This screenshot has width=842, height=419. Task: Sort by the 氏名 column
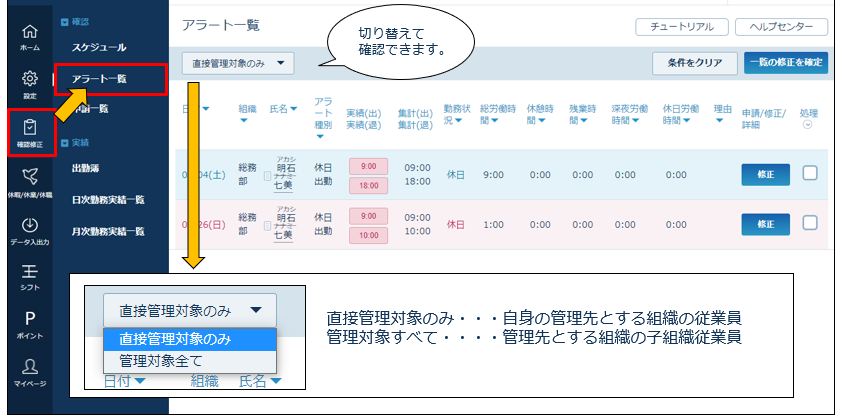[284, 109]
